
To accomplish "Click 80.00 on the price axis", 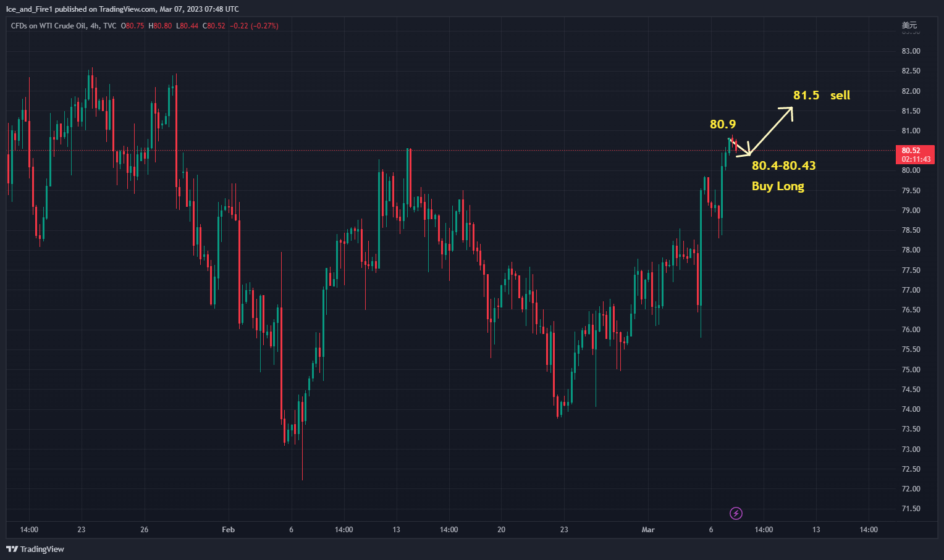I will click(911, 170).
